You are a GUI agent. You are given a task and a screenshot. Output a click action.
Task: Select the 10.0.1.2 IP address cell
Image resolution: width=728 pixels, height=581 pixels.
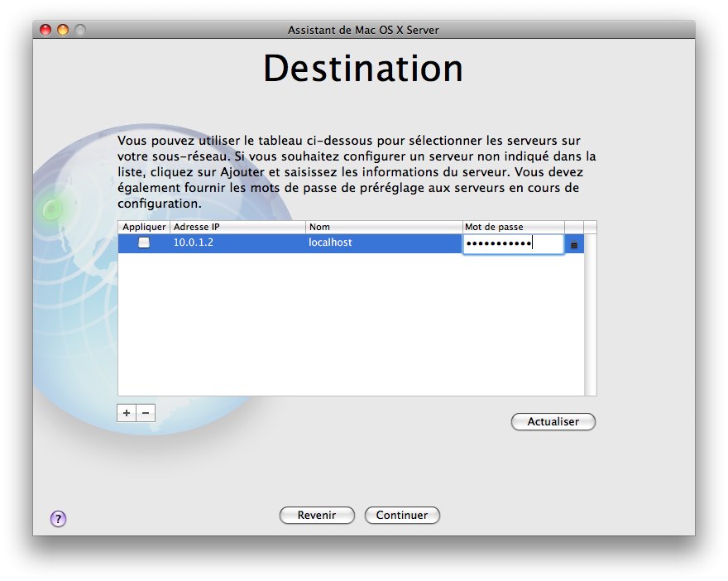click(x=193, y=242)
